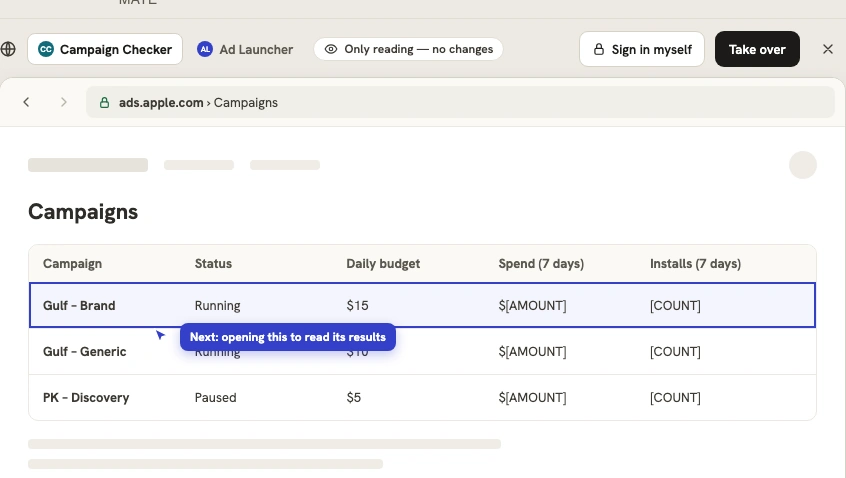Click the lock icon on Sign in myself
Screen dimensions: 846x478
(598, 49)
